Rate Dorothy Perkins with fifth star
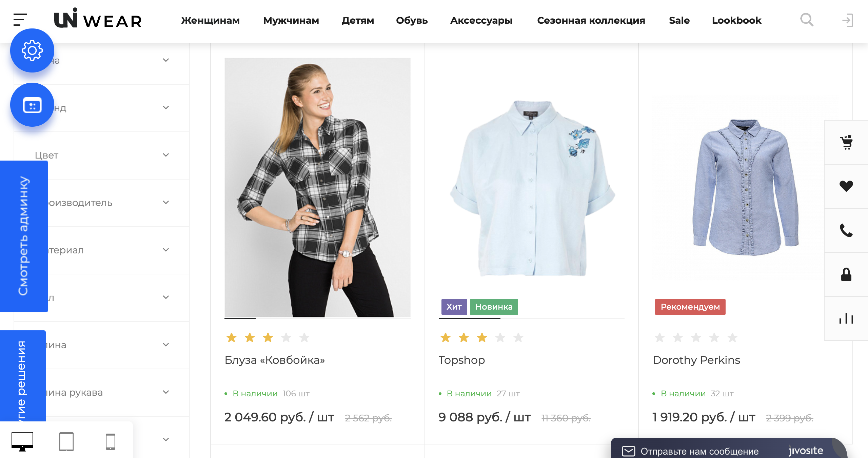This screenshot has height=458, width=868. (732, 337)
